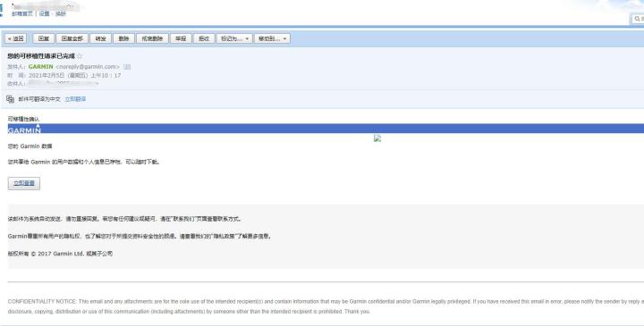Open the 设置 settings link
The image size is (644, 326).
pos(45,13)
